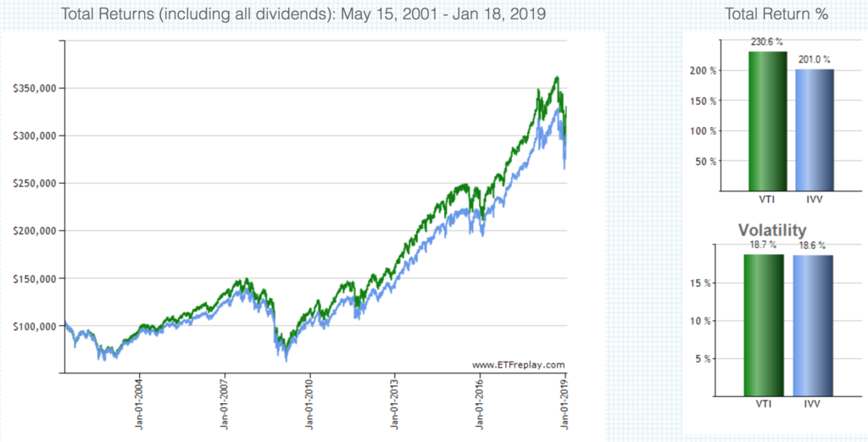Click the 201.0 % value label

click(x=814, y=60)
